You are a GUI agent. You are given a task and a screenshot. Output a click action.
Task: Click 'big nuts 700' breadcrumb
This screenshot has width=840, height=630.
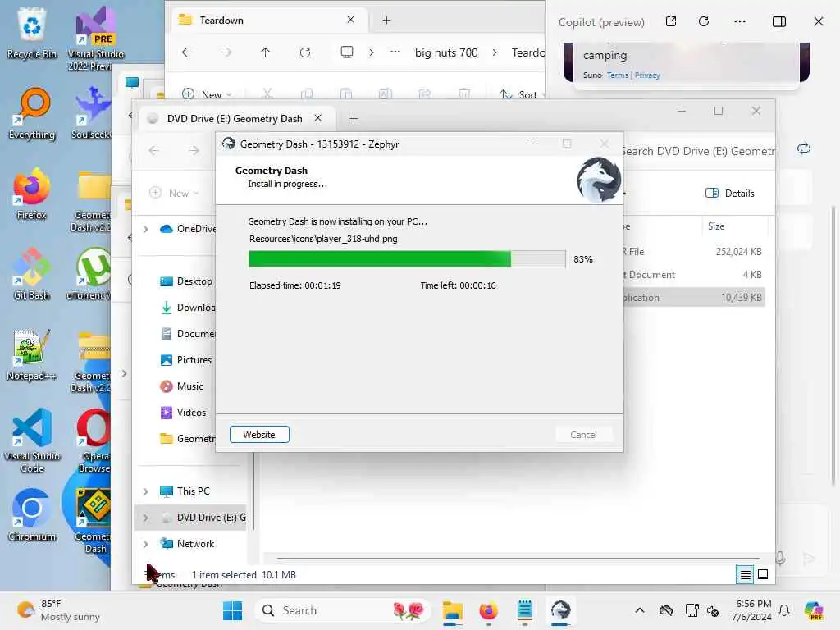point(446,52)
